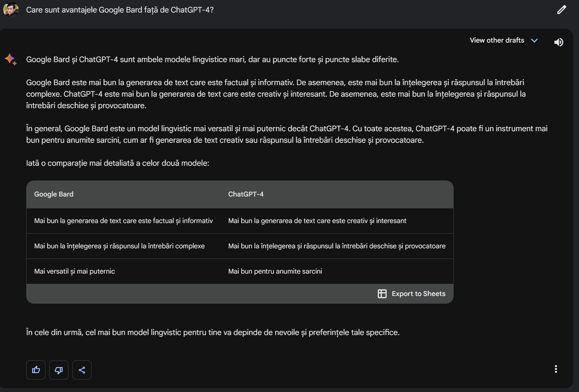Screen dimensions: 579x392
Task: Click the edit prompt pencil icon
Action: pos(561,10)
